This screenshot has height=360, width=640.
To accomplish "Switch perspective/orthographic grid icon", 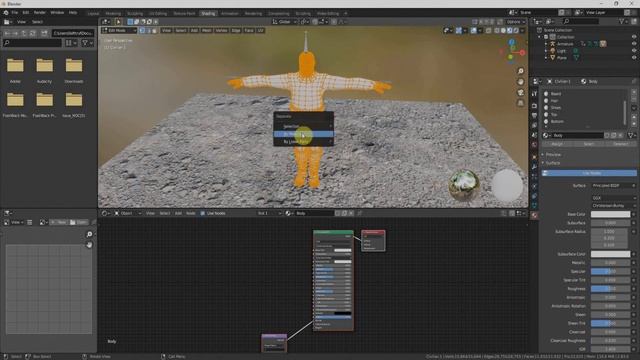I will 520,103.
